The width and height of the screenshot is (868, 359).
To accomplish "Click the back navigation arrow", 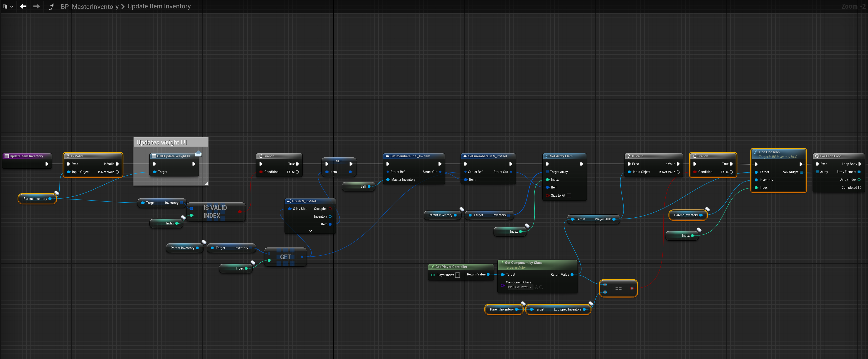I will point(23,6).
